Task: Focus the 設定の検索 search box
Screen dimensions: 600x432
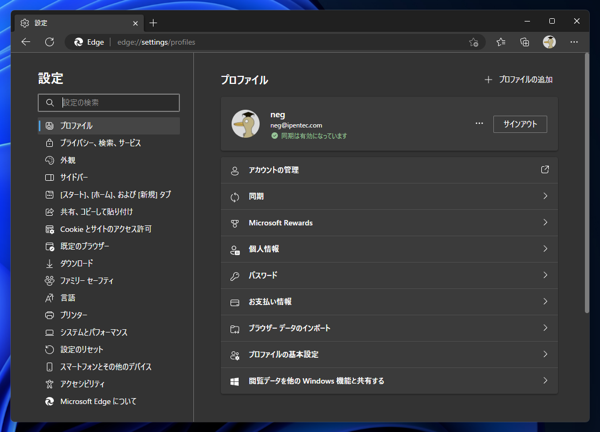Action: click(109, 103)
